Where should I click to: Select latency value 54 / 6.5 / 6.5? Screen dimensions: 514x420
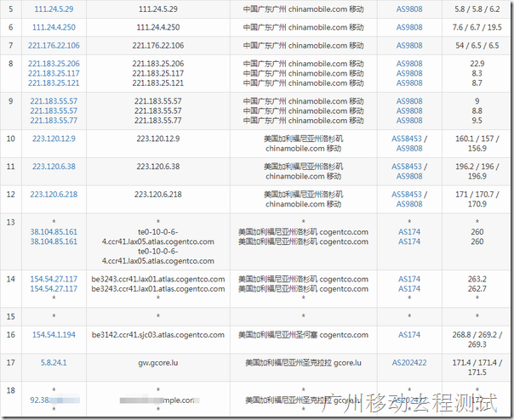pyautogui.click(x=477, y=46)
